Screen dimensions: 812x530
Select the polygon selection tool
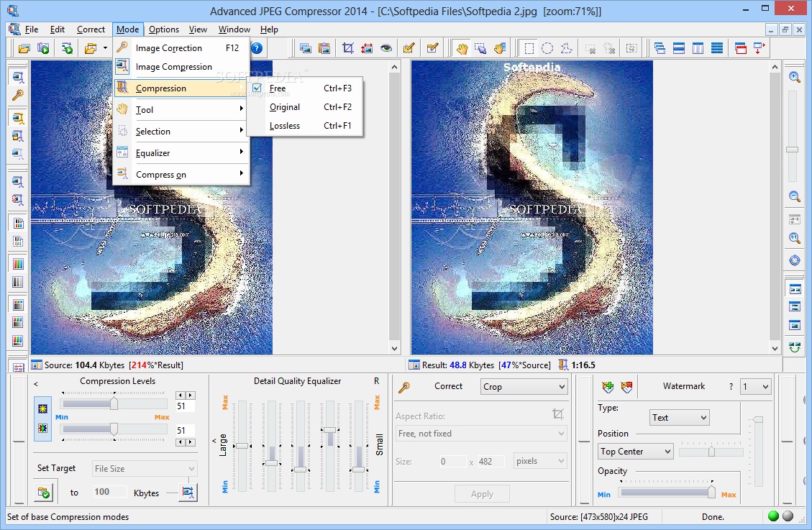point(567,49)
